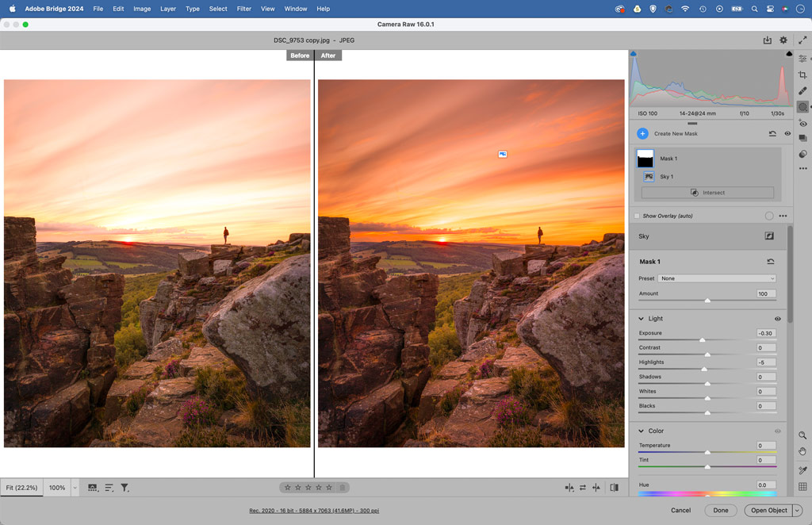Open the sort order icon
812x525 pixels.
tap(109, 488)
